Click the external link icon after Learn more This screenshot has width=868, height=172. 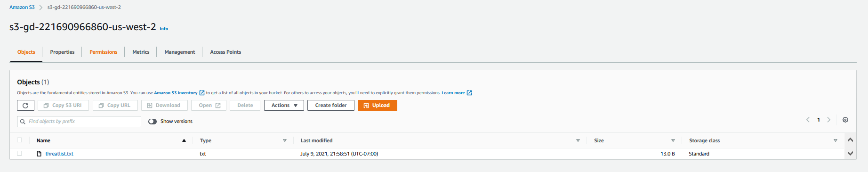[x=469, y=93]
